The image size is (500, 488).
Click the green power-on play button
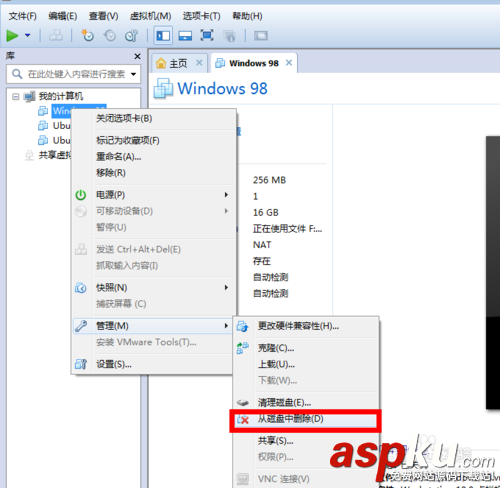[x=12, y=35]
